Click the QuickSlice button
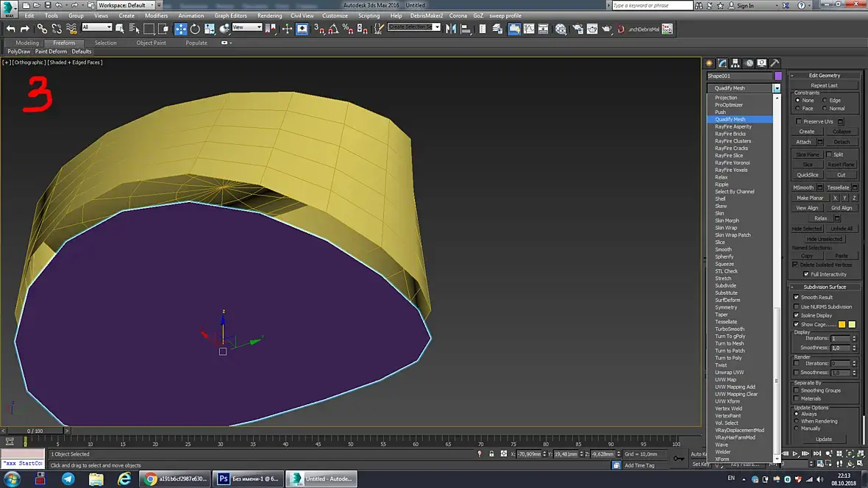Screen dimensions: 868x488 click(x=808, y=175)
